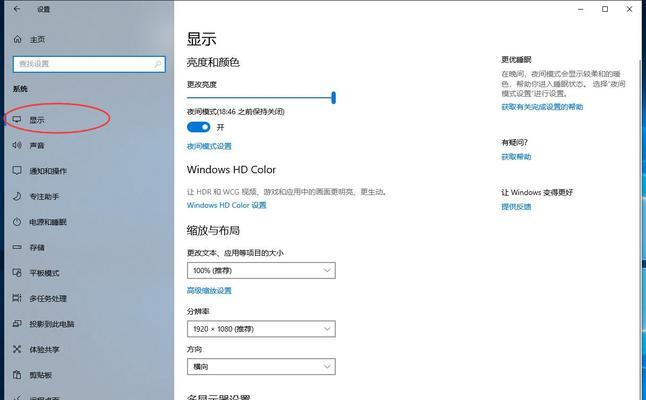
Task: Open the 主页 home icon
Action: (17, 39)
